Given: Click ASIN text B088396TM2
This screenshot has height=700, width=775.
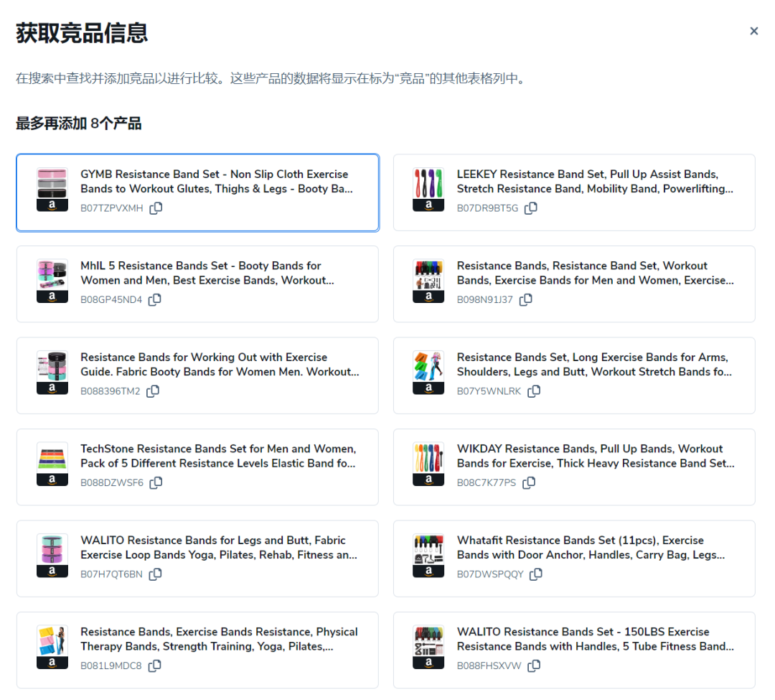Looking at the screenshot, I should [x=111, y=391].
